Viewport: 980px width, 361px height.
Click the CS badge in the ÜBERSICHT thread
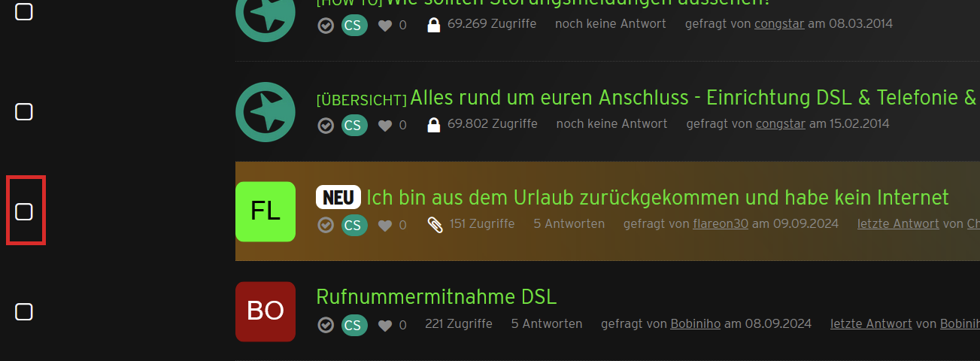click(354, 125)
